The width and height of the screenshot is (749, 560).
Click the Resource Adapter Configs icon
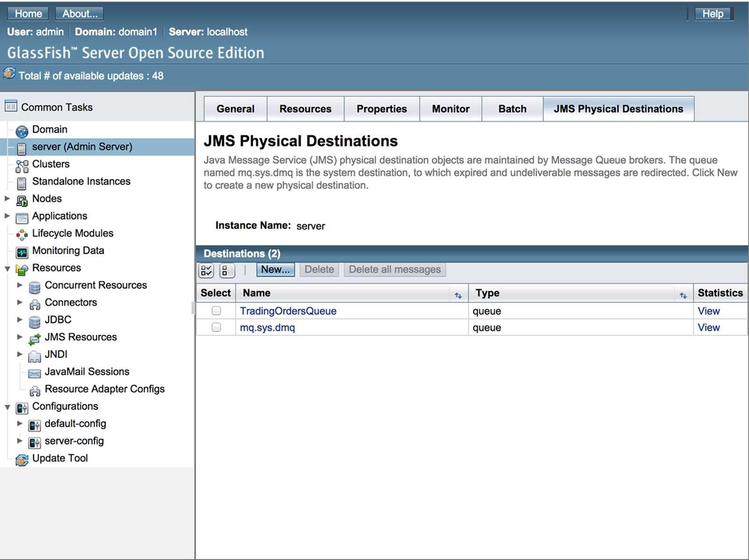point(35,391)
